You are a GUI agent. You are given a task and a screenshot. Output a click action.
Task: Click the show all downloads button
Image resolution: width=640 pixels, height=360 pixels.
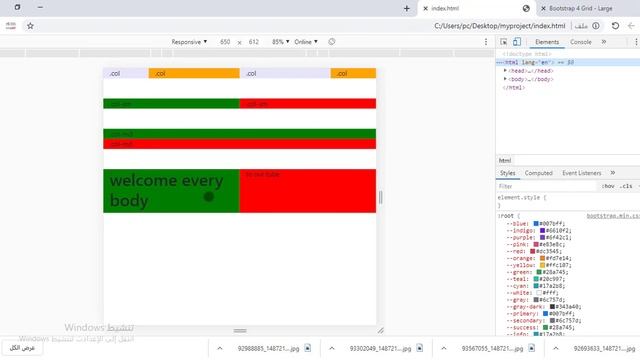22,348
